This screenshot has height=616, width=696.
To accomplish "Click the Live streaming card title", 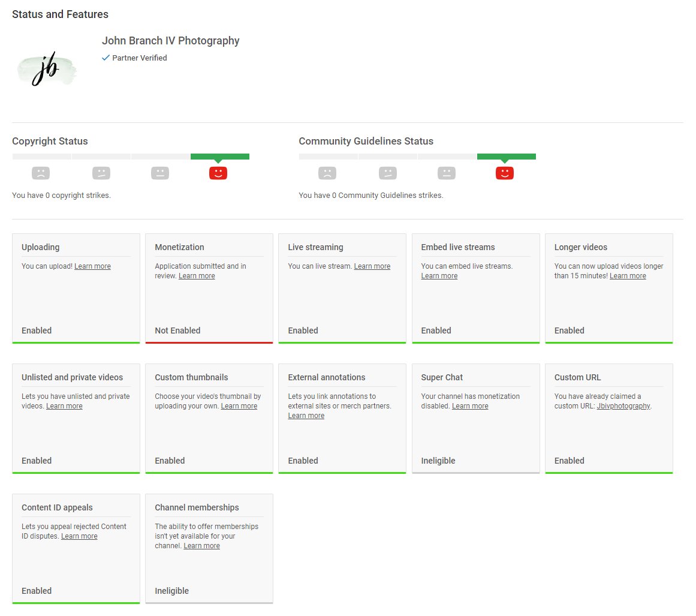I will [x=315, y=247].
